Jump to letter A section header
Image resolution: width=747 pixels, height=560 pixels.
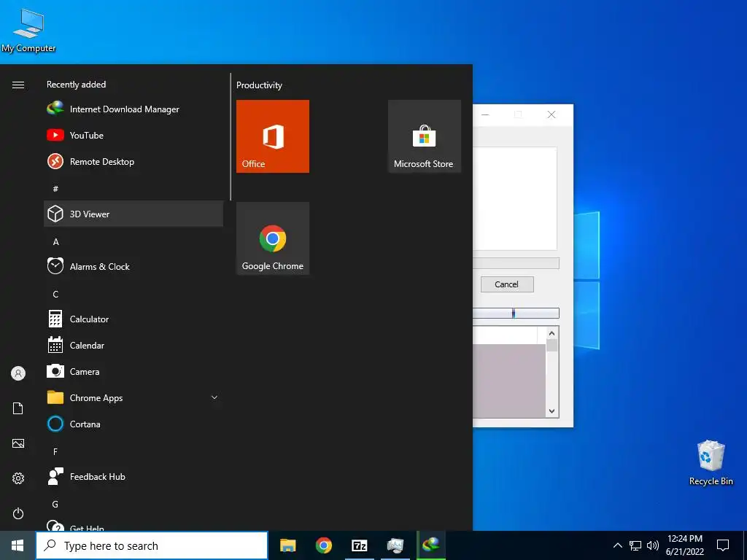55,242
